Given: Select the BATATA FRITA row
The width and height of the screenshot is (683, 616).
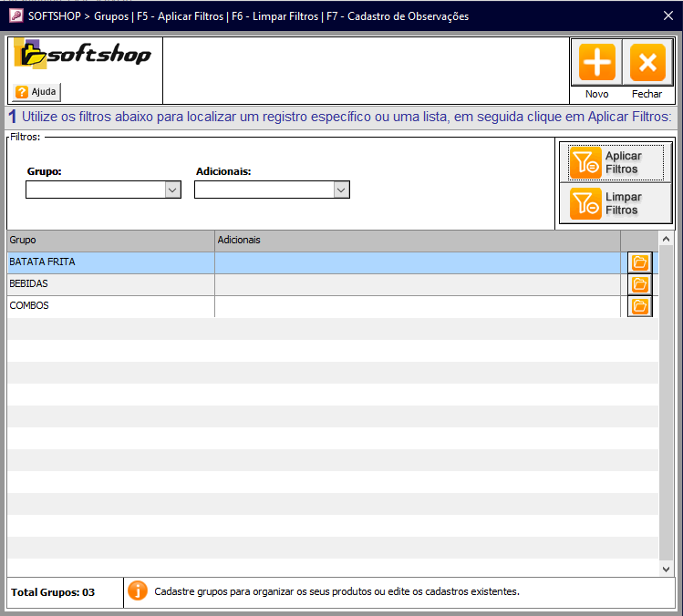Looking at the screenshot, I should click(109, 262).
